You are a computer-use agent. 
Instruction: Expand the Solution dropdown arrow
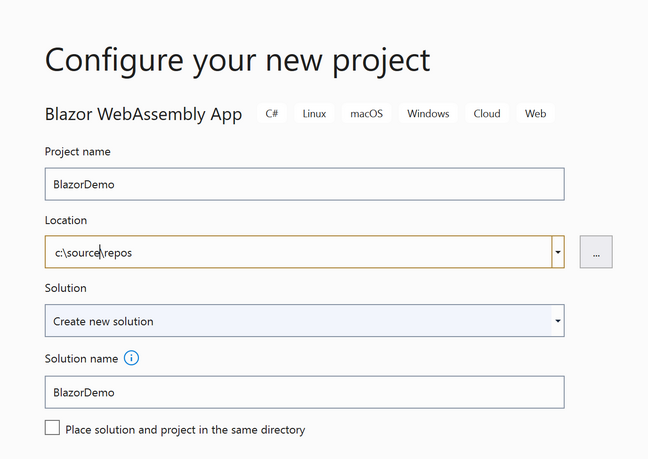(x=558, y=321)
